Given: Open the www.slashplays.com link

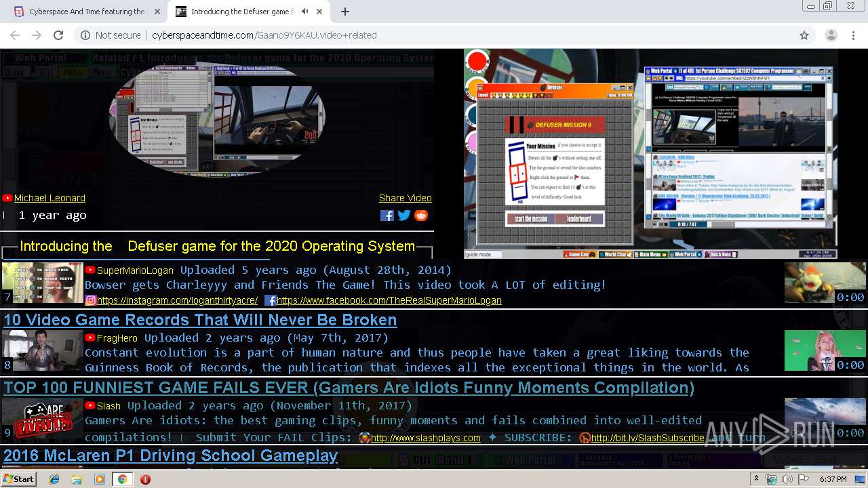Looking at the screenshot, I should (x=426, y=438).
